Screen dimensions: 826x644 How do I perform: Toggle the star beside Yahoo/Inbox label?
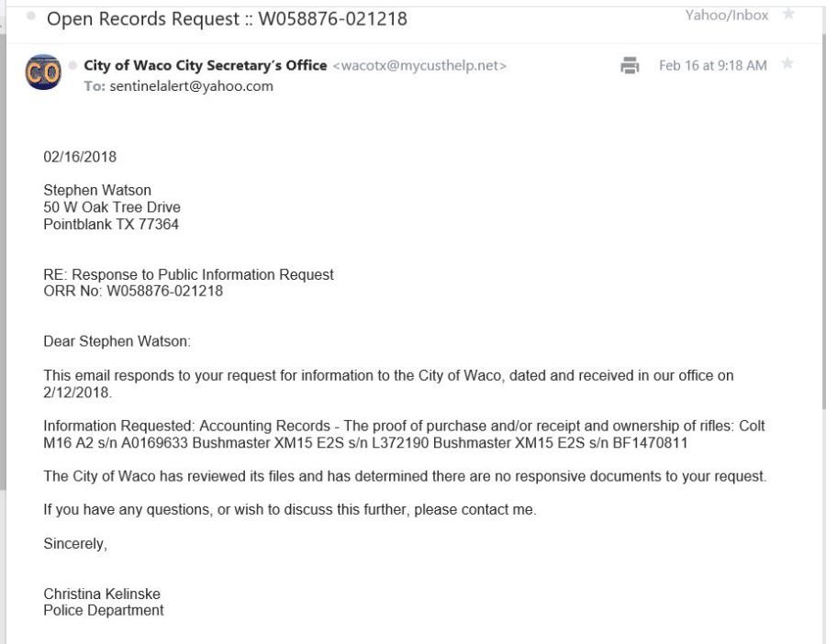click(787, 15)
